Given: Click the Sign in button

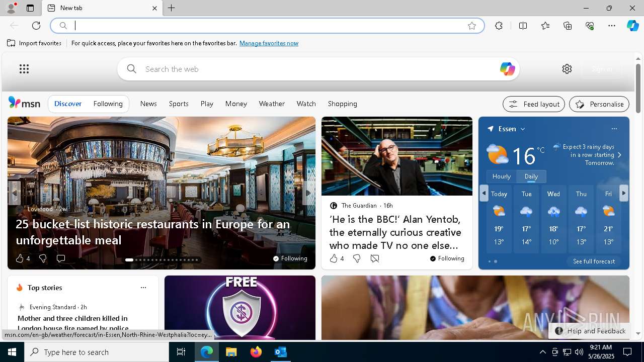Looking at the screenshot, I should (x=602, y=69).
